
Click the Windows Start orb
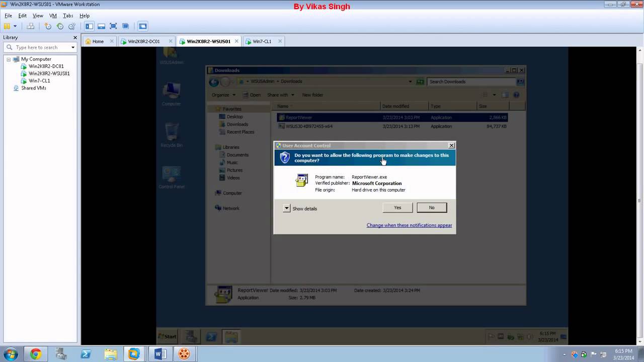point(11,354)
